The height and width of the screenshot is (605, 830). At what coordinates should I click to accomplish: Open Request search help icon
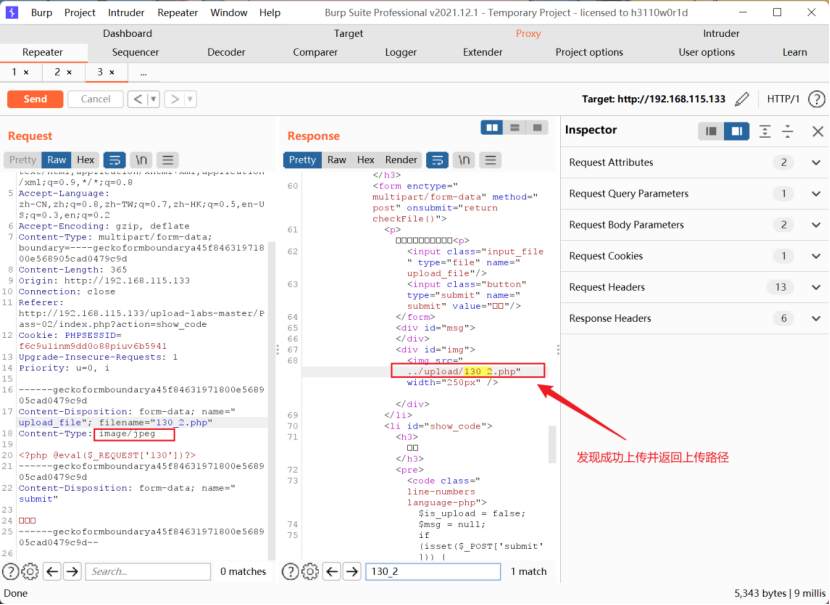pyautogui.click(x=10, y=572)
